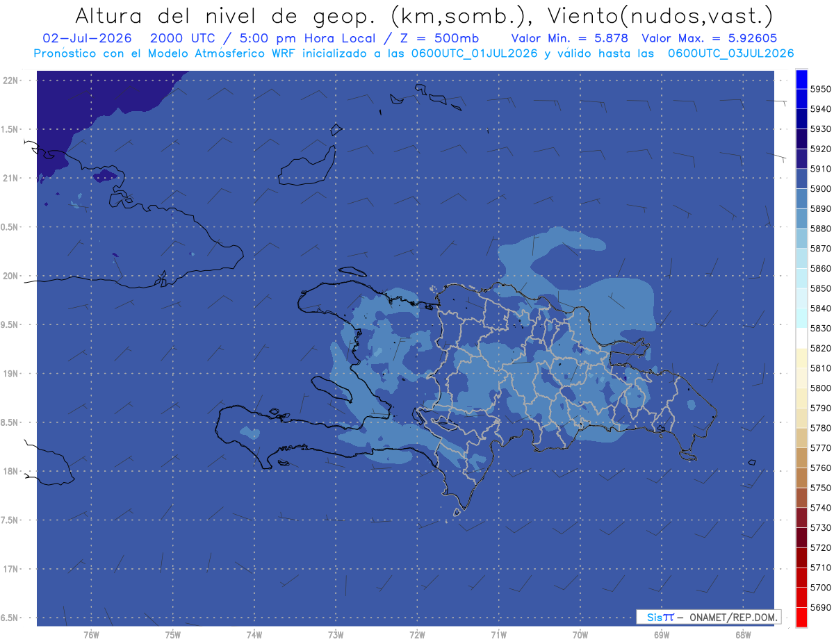The height and width of the screenshot is (644, 834).
Task: Click the '21N' latitude label
Action: [10, 179]
